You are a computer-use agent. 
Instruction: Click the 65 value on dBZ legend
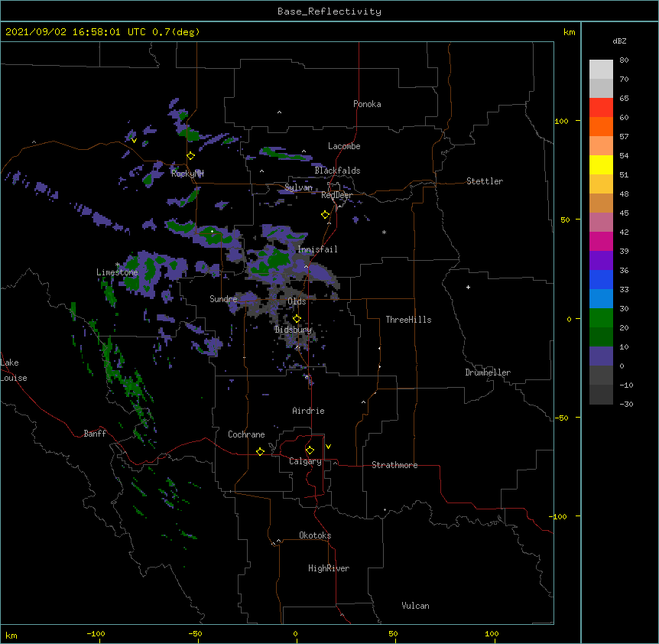click(624, 99)
